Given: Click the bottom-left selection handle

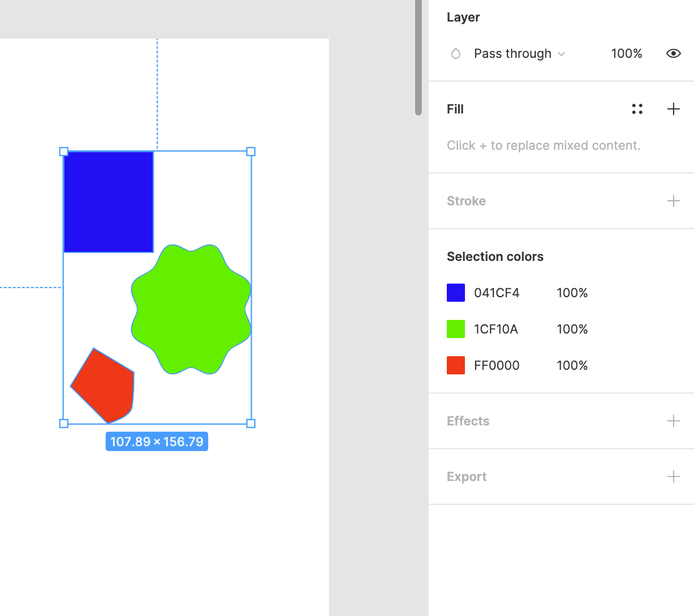Looking at the screenshot, I should tap(64, 423).
